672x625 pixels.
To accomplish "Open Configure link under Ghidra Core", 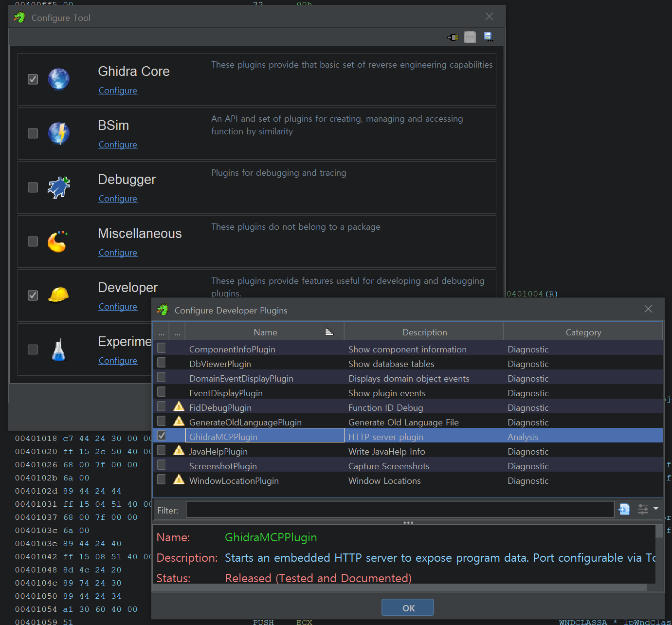I will (118, 91).
